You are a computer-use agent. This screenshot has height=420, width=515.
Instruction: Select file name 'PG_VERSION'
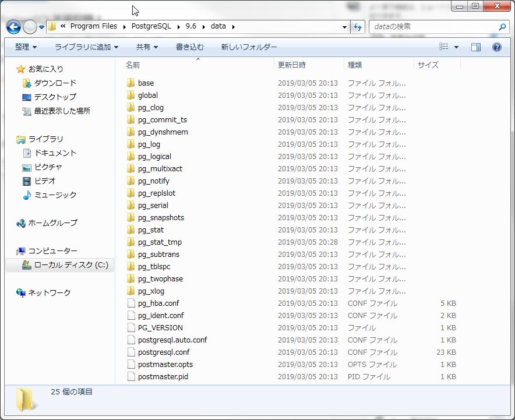[x=160, y=328]
